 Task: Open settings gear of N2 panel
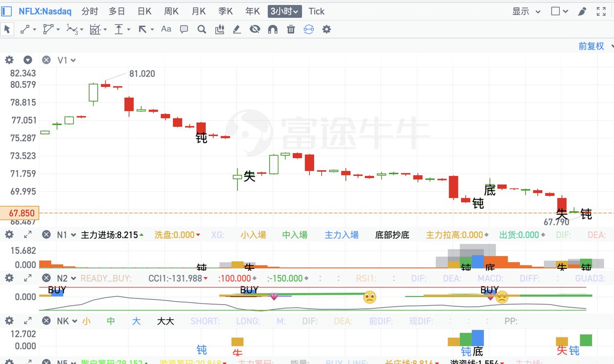[9, 278]
